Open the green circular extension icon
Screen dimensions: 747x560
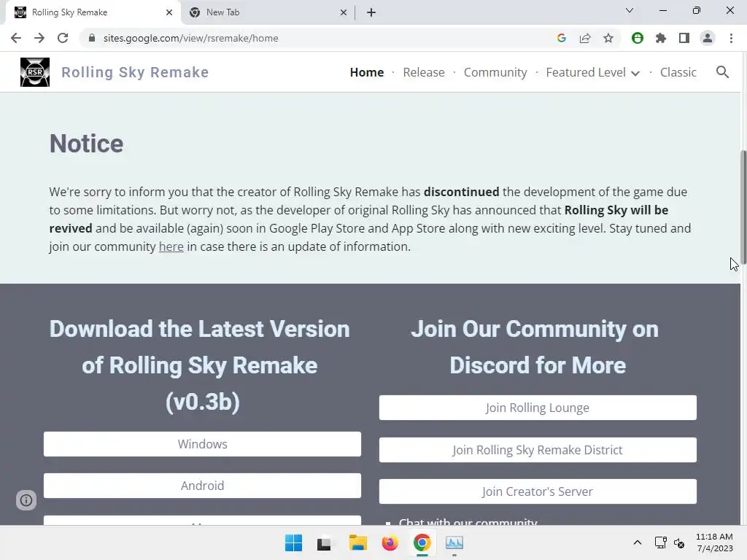[x=638, y=38]
